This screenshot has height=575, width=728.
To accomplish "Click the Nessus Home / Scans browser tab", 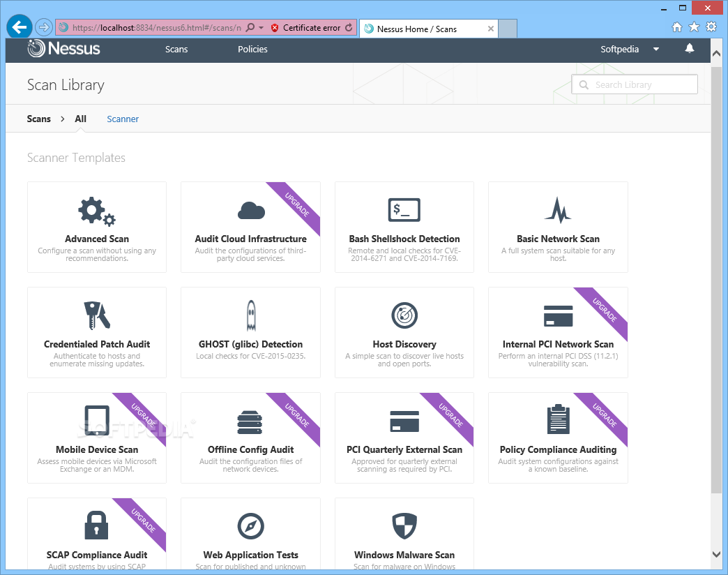I will [427, 29].
